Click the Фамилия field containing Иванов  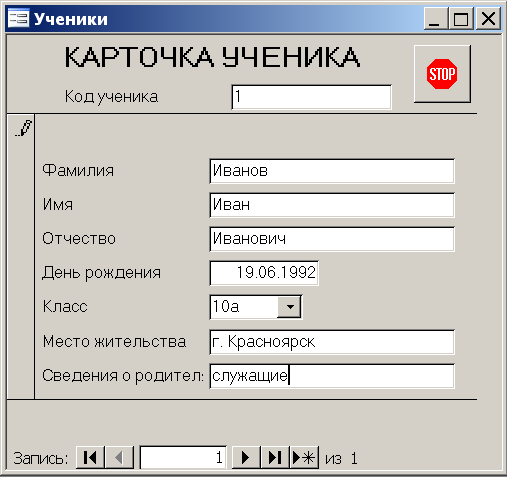(x=332, y=171)
